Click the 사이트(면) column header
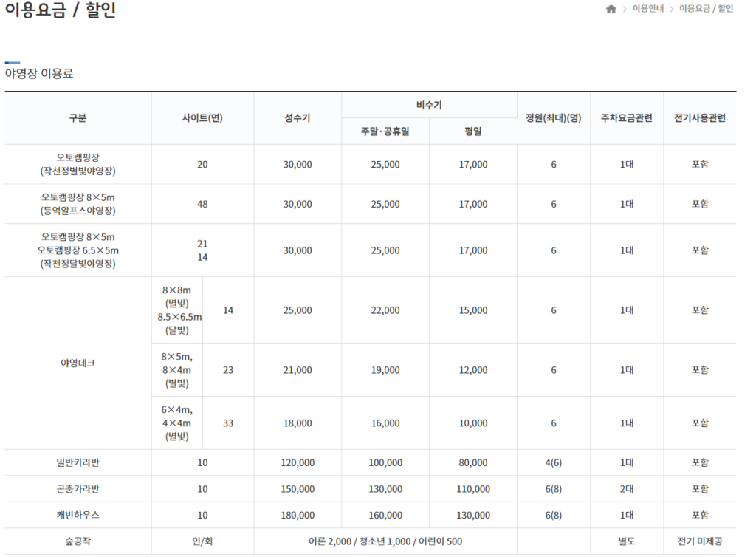756x557 pixels. click(x=202, y=118)
